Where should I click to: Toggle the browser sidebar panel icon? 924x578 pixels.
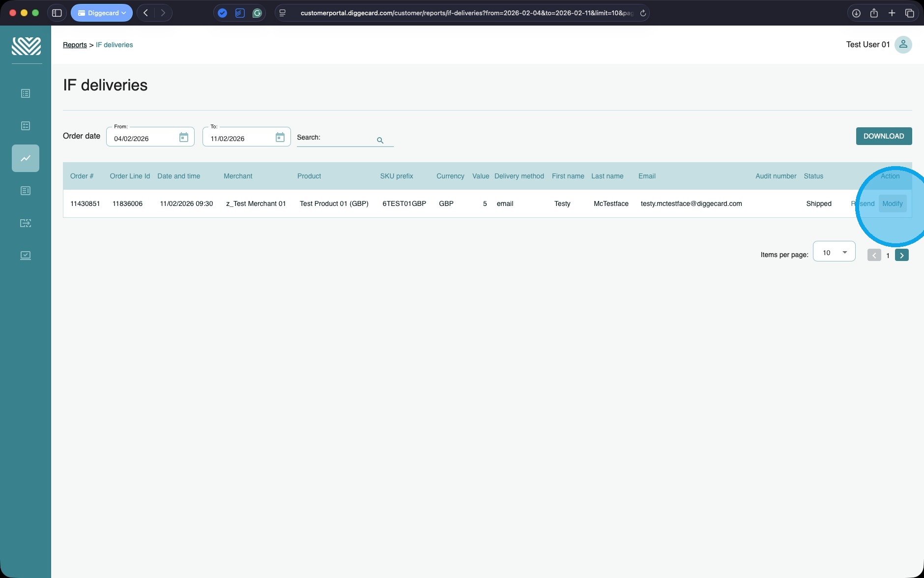pyautogui.click(x=57, y=13)
